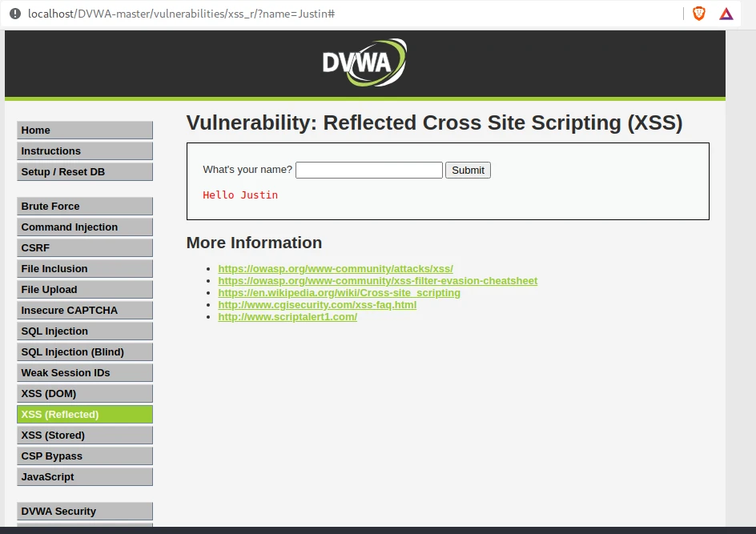Click the site security info icon
Image resolution: width=756 pixels, height=534 pixels.
click(x=14, y=14)
